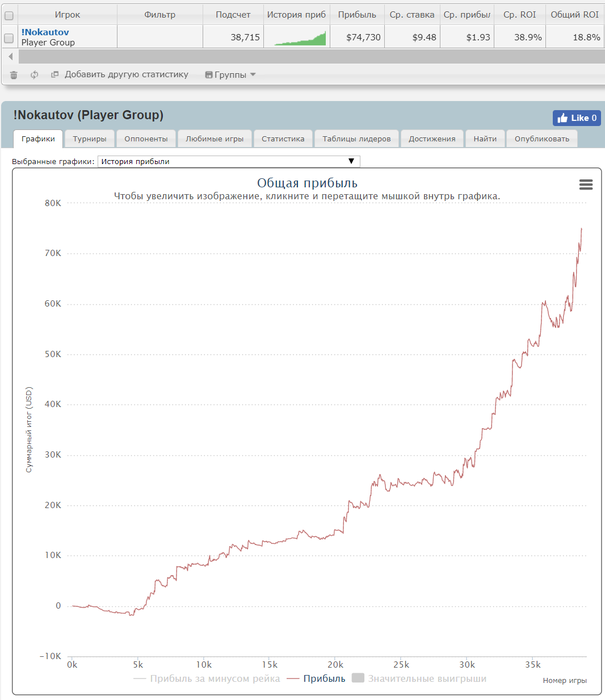Switch to the Любимые игры tab

click(215, 139)
